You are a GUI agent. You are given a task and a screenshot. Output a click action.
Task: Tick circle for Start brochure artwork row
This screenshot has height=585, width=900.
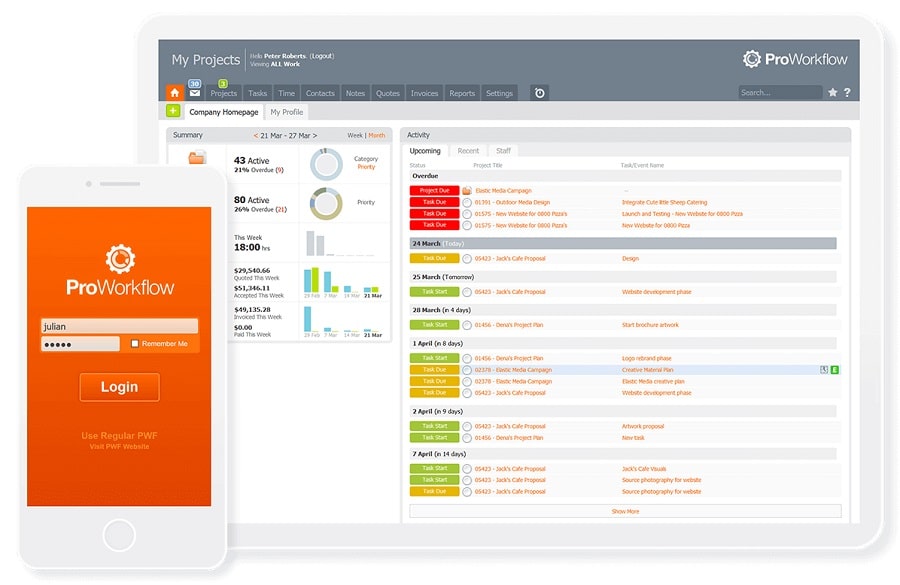[467, 326]
